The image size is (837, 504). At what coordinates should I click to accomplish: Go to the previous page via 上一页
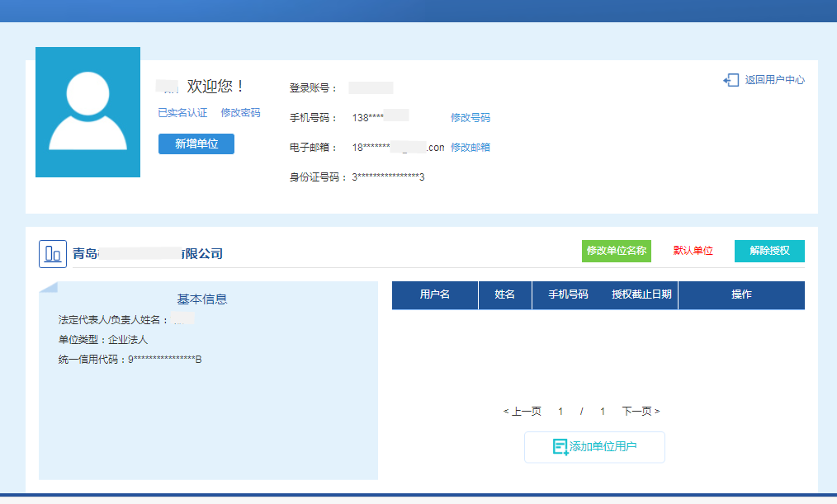(523, 409)
